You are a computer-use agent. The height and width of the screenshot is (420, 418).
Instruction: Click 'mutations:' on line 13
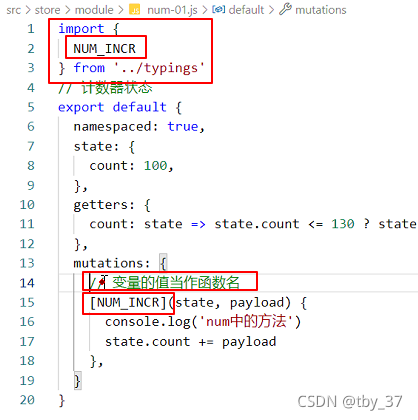click(112, 263)
